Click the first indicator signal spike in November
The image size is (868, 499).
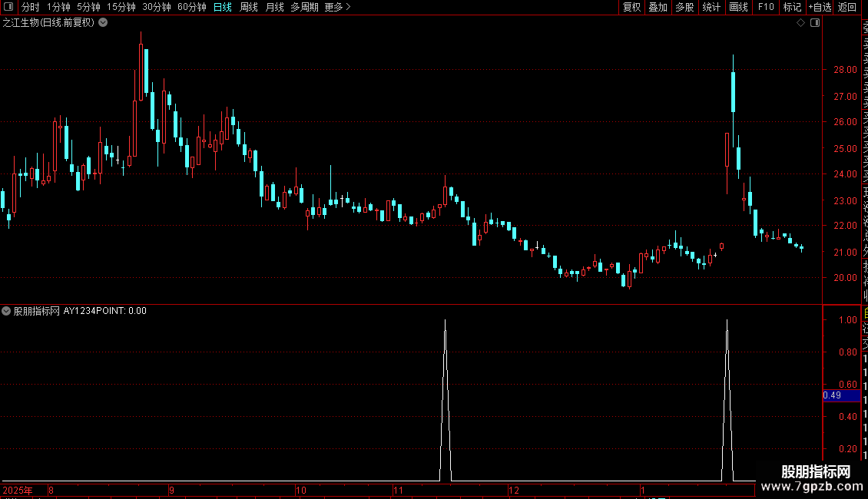[x=445, y=401]
